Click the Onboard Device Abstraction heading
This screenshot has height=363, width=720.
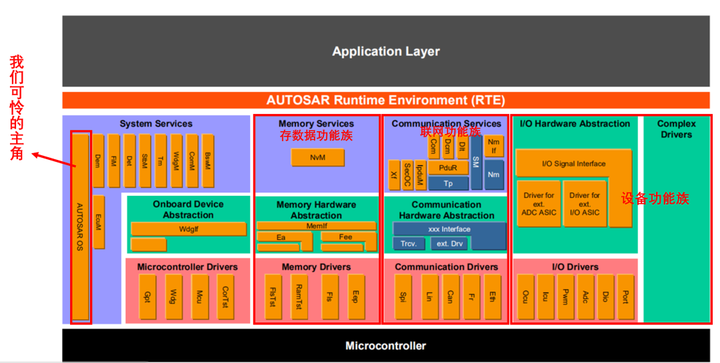[x=188, y=209]
